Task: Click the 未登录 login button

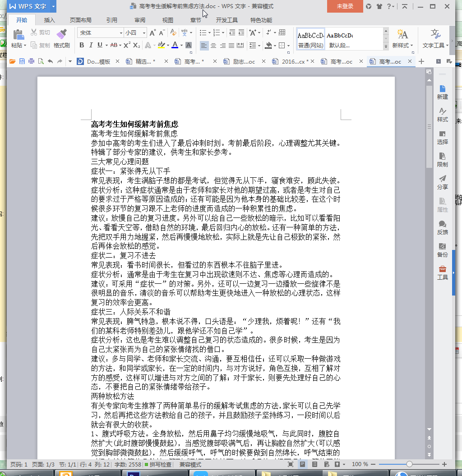Action: (x=345, y=6)
